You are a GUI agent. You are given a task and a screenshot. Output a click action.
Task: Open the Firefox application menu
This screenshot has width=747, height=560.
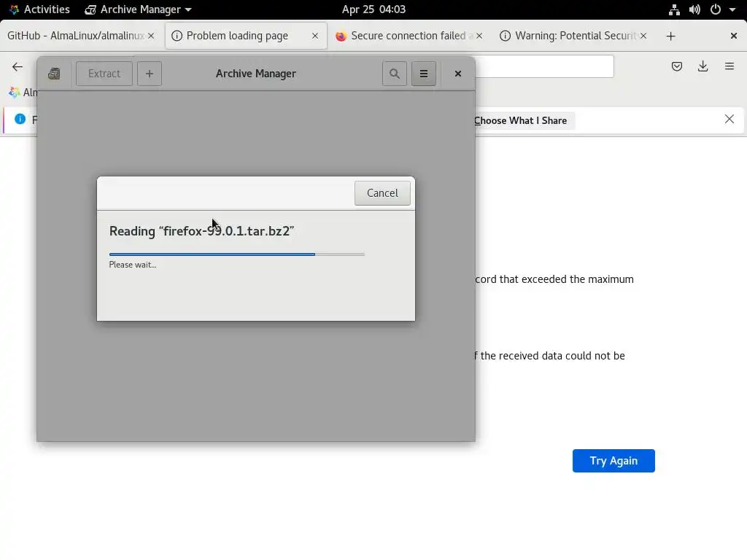pyautogui.click(x=729, y=66)
